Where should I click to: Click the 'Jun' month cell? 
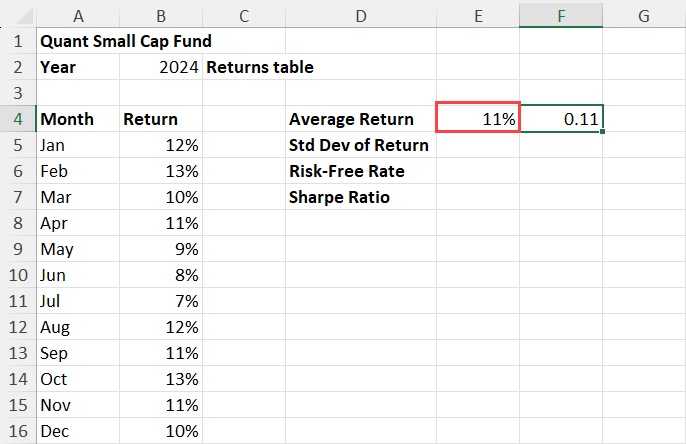(x=78, y=275)
